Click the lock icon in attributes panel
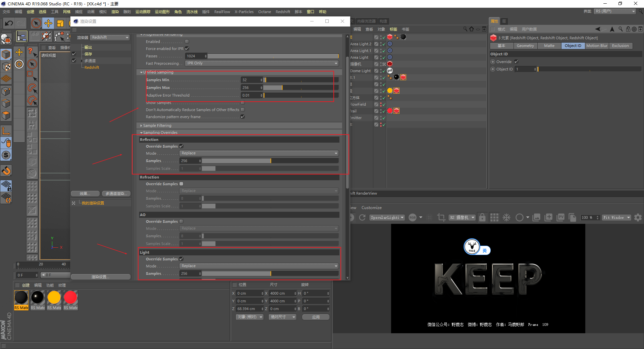The height and width of the screenshot is (349, 644). tap(628, 29)
